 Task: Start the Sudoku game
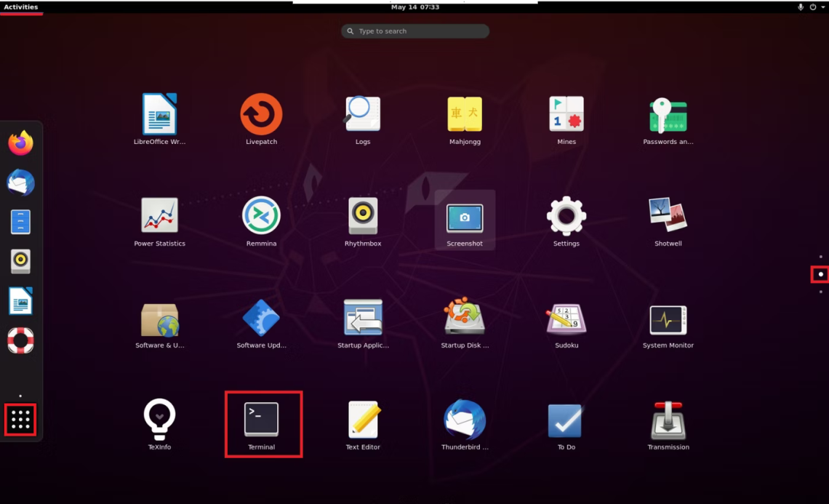pos(566,323)
